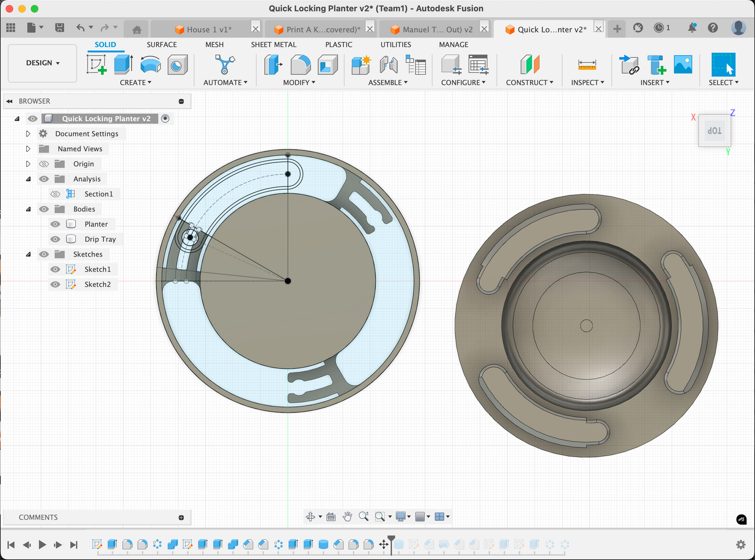This screenshot has width=755, height=560.
Task: Open the Save icon in top toolbar
Action: pyautogui.click(x=60, y=28)
